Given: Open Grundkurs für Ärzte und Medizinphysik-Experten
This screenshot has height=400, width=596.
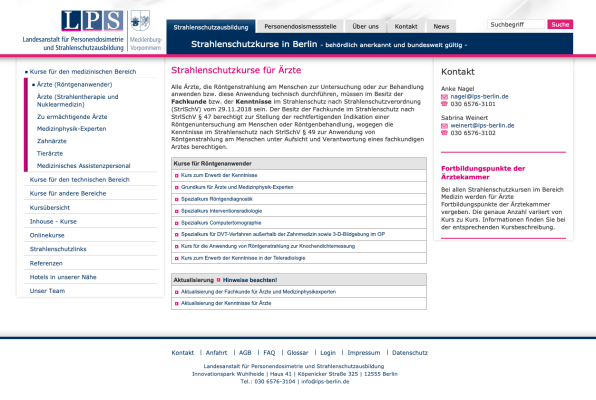Looking at the screenshot, I should (x=237, y=187).
